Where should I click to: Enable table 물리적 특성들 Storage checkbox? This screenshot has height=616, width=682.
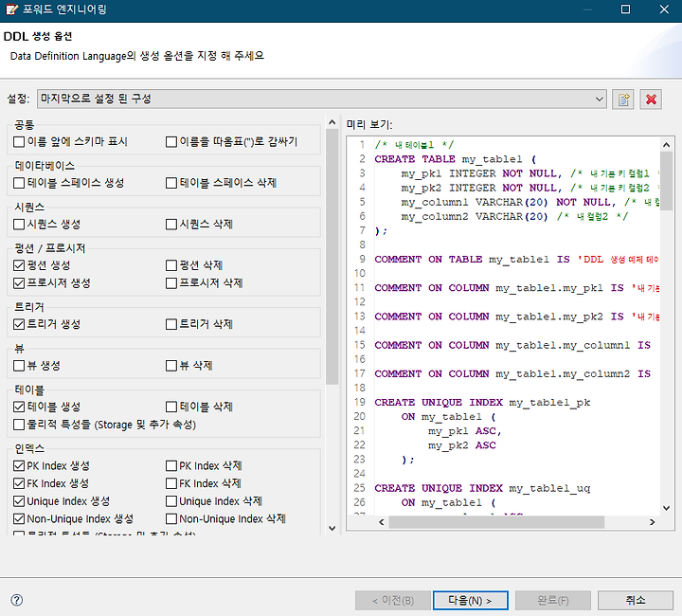tap(19, 425)
